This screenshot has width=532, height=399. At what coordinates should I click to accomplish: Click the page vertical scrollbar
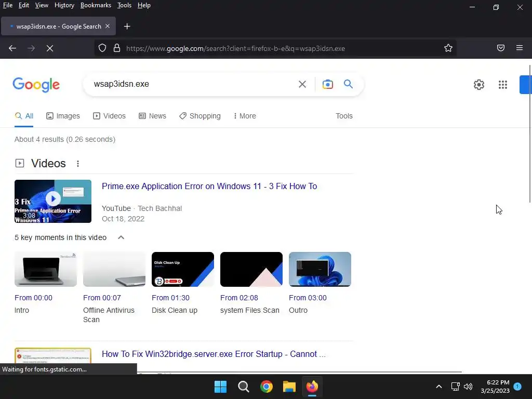(529, 134)
